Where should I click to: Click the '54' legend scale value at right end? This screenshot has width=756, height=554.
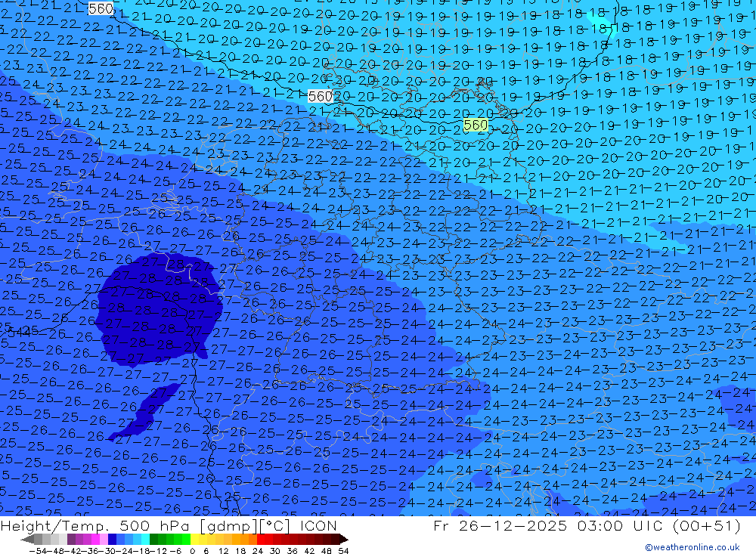343,551
